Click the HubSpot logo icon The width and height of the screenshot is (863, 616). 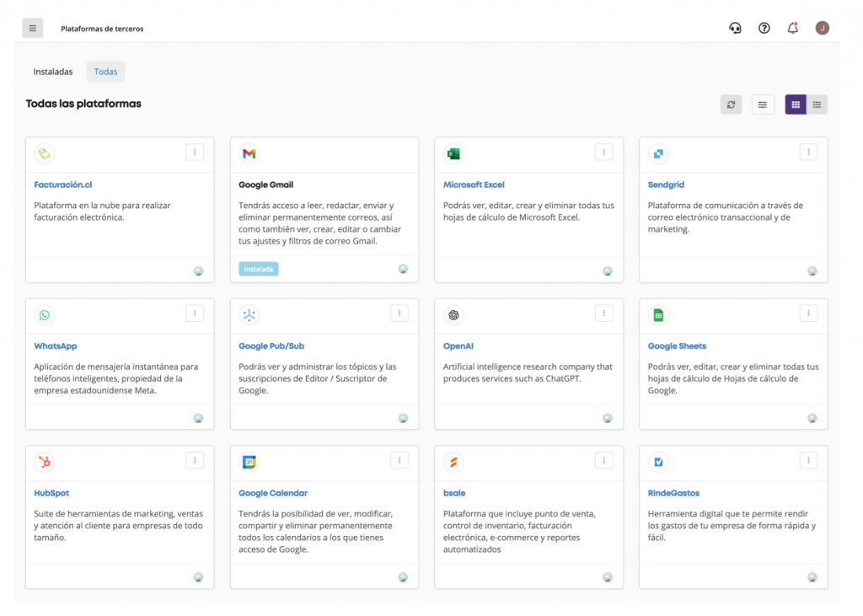click(45, 462)
